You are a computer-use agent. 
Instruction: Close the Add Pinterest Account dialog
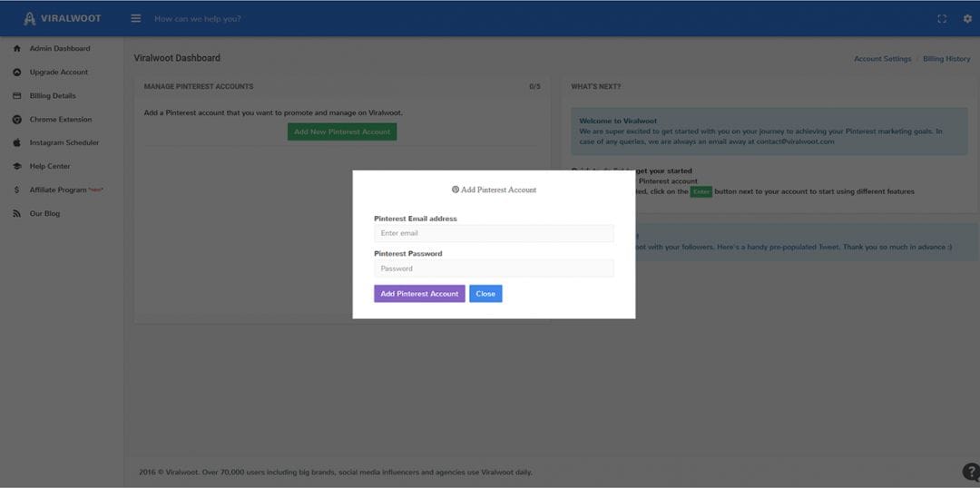485,294
